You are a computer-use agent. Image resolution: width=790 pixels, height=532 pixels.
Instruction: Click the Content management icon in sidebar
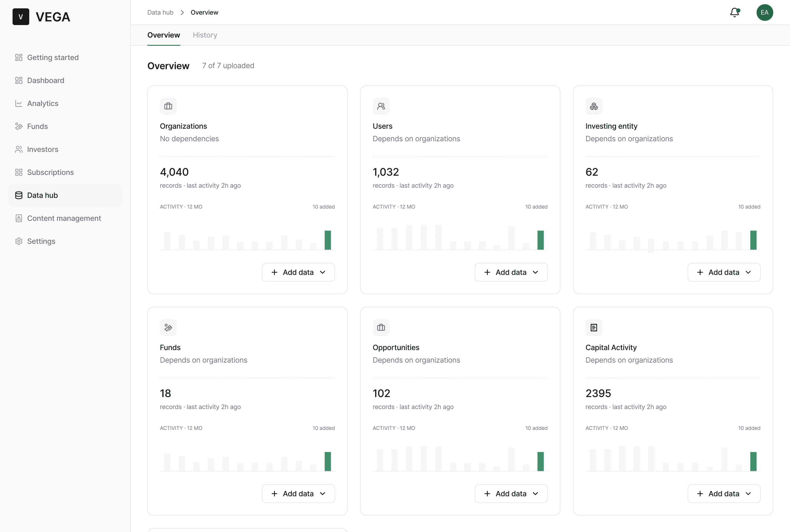point(19,218)
